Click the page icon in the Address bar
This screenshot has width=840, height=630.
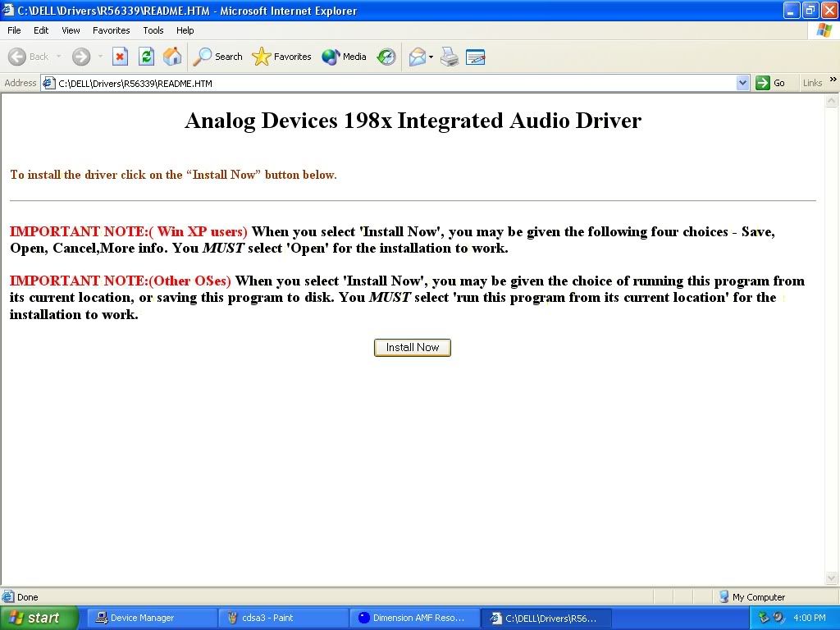pos(48,83)
